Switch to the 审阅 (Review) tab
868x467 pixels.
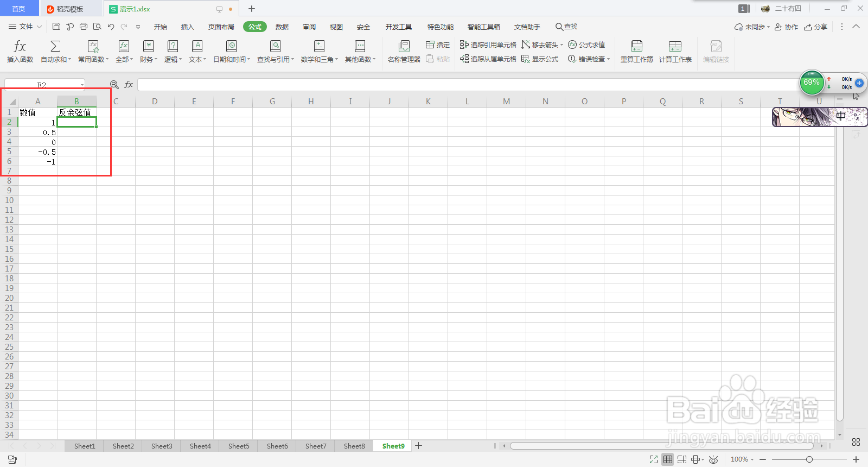(309, 27)
